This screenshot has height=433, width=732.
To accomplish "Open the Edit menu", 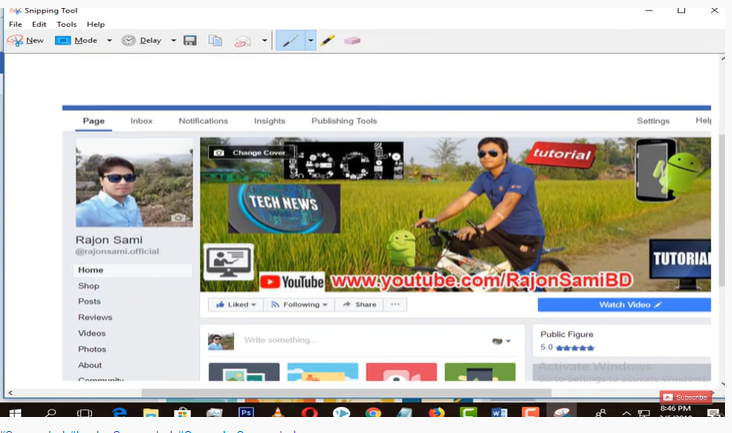I will pyautogui.click(x=39, y=24).
